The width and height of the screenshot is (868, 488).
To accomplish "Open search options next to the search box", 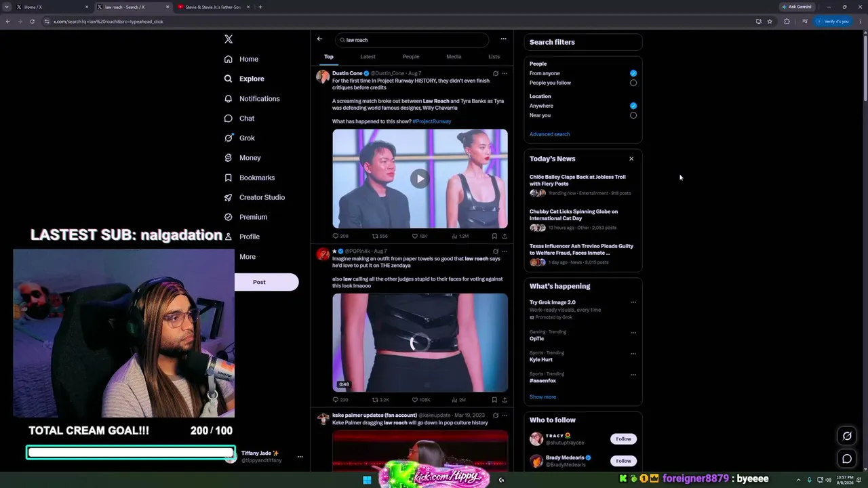I will pos(503,39).
